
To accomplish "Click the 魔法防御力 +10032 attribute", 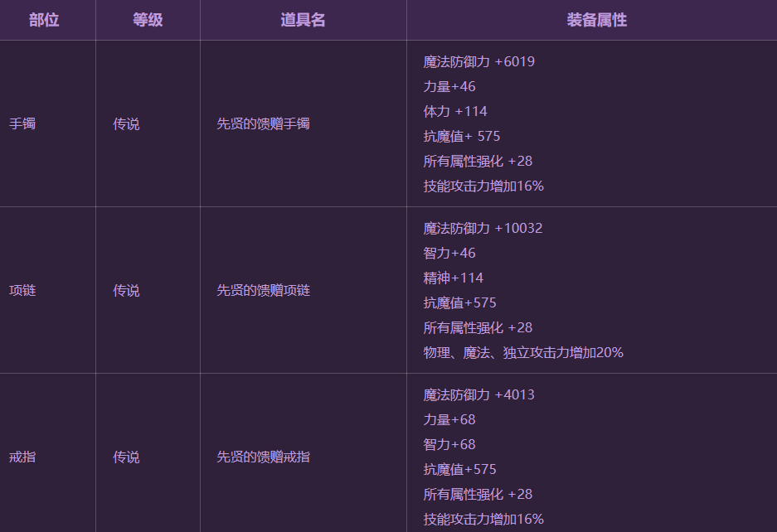I will tap(483, 229).
